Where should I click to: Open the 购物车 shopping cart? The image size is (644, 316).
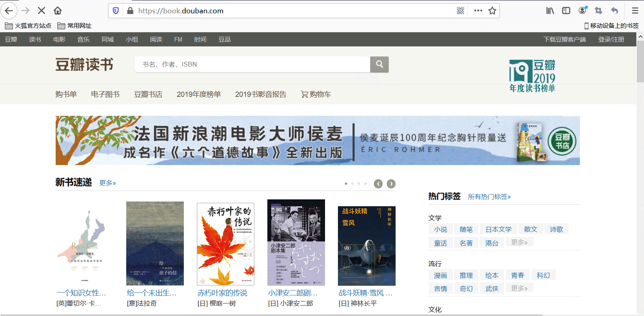click(316, 94)
